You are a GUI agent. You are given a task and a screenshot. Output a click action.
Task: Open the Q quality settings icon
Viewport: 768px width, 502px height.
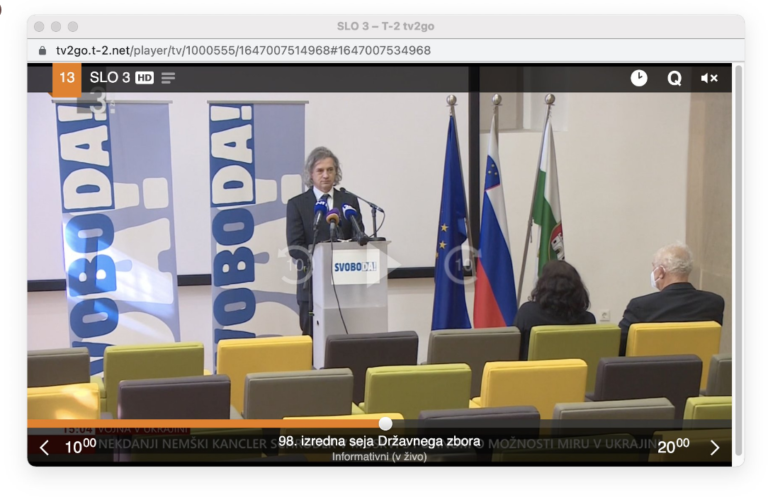point(674,78)
